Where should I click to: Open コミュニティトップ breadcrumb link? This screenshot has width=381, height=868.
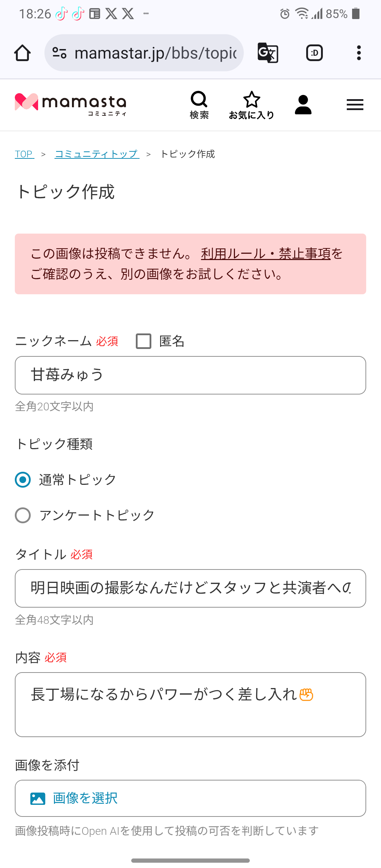coord(97,154)
